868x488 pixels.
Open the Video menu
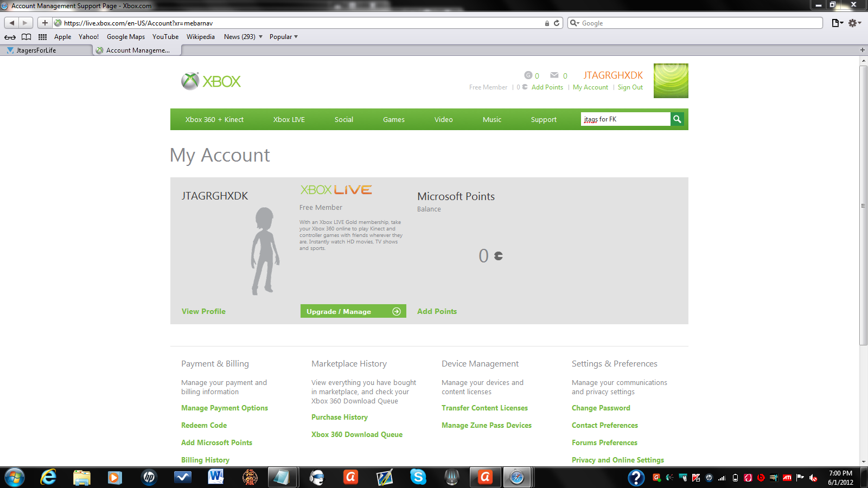(444, 119)
